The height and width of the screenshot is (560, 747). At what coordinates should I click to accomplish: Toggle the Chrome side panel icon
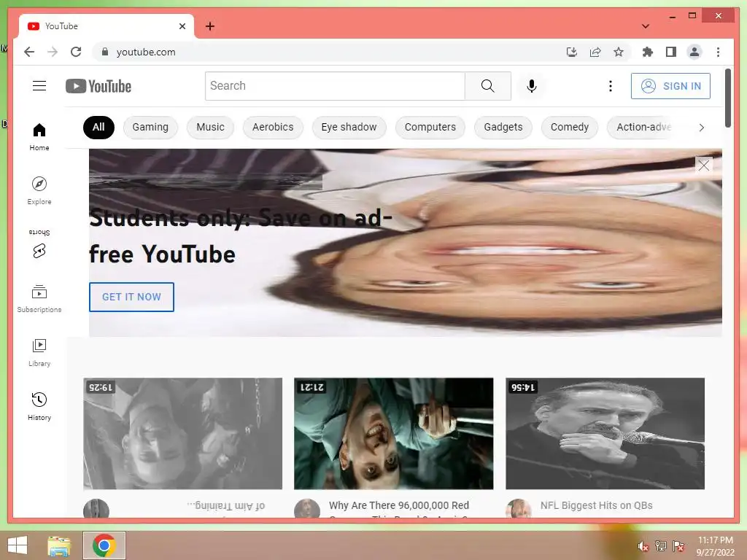click(671, 52)
